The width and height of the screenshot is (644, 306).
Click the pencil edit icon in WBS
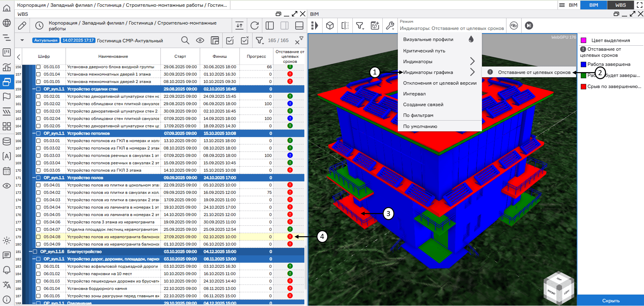(x=22, y=25)
